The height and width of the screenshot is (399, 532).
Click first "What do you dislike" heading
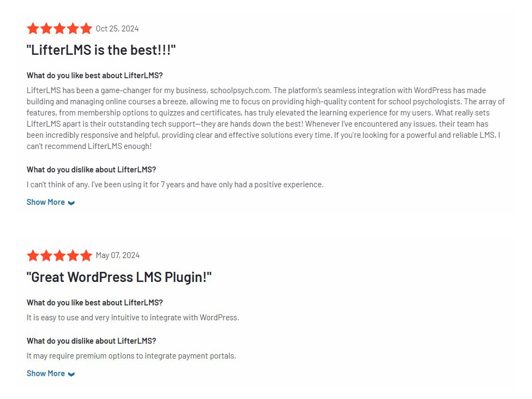(92, 170)
